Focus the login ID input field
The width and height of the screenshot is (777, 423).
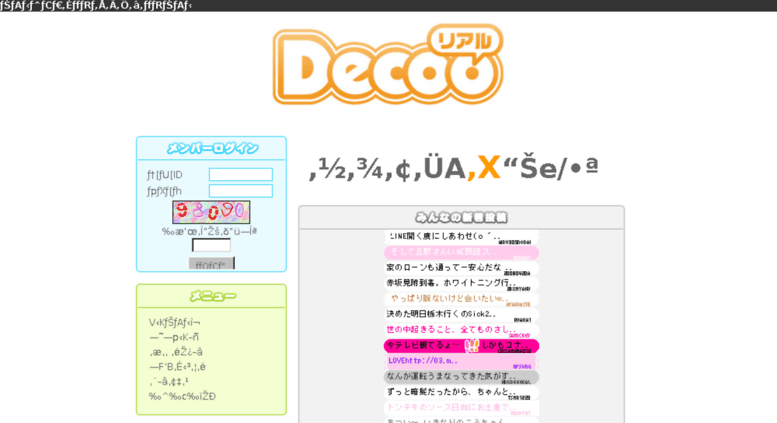(x=240, y=174)
